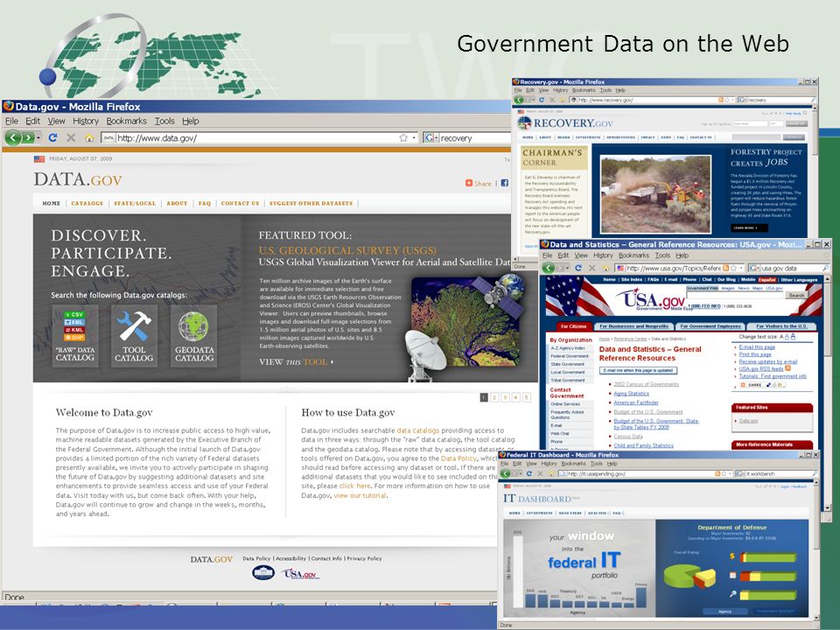Bookmark star in Data.gov address bar
This screenshot has height=630, width=840.
[x=402, y=137]
